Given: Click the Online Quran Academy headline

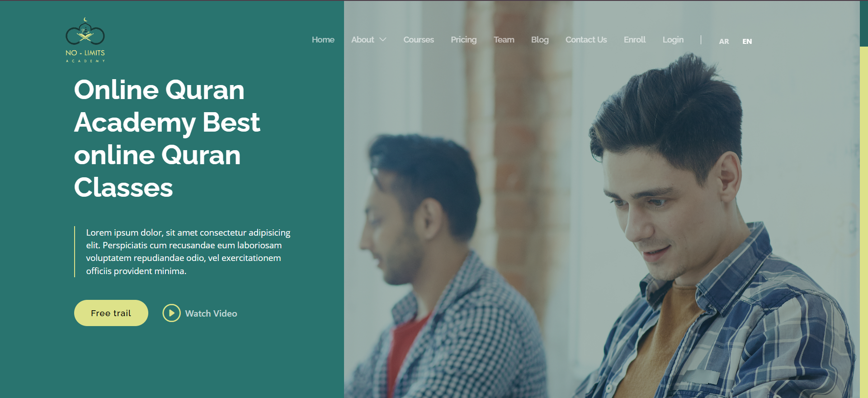Looking at the screenshot, I should tap(167, 138).
